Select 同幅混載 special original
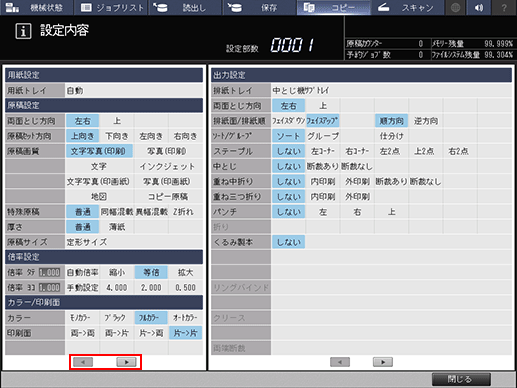This screenshot has height=388, width=517. [117, 212]
